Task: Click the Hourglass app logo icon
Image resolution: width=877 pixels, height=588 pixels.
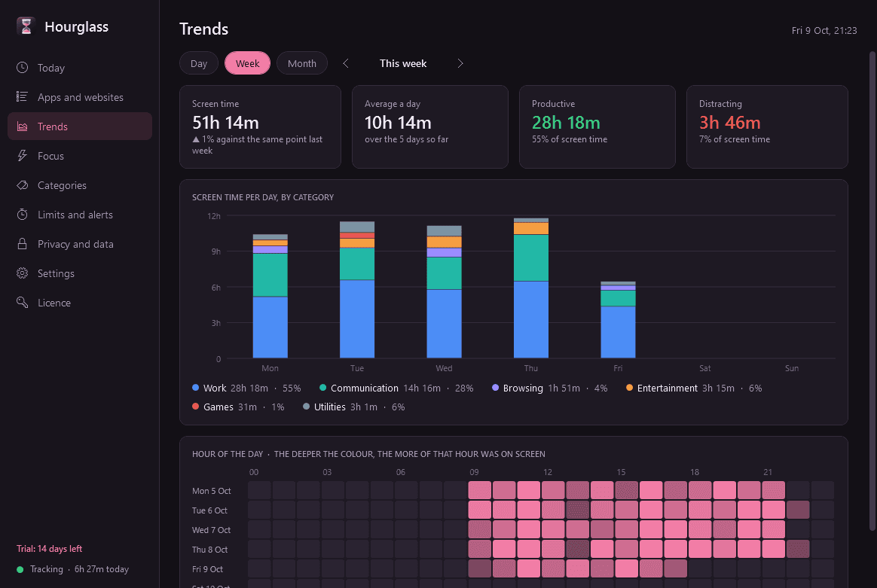Action: coord(26,26)
